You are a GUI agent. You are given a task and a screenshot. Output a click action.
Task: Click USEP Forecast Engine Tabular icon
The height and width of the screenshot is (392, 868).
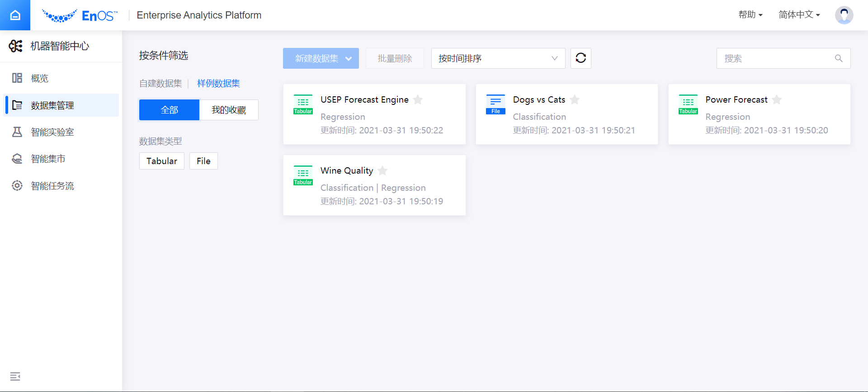303,104
